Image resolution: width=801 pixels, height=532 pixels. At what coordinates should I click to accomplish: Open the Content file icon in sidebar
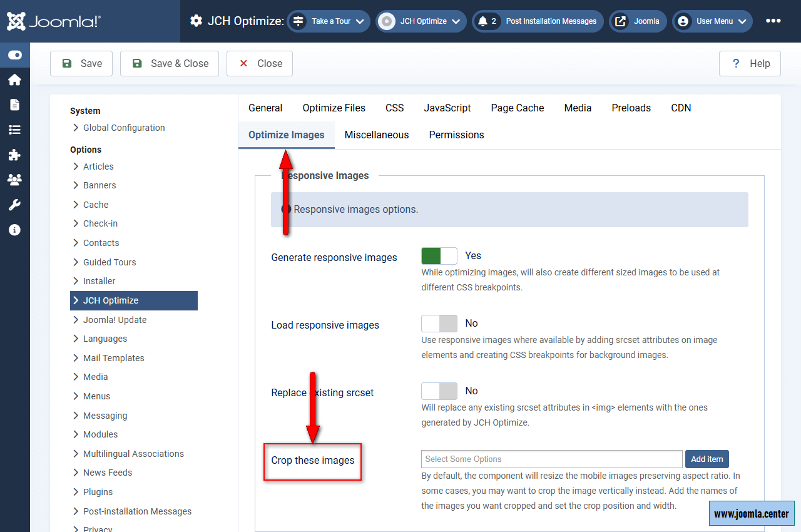(15, 105)
